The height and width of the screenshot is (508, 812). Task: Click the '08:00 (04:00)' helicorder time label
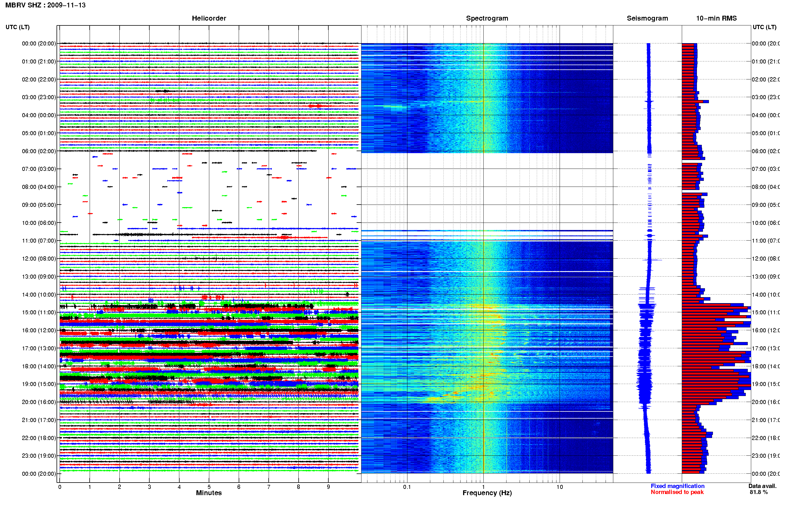[x=39, y=187]
